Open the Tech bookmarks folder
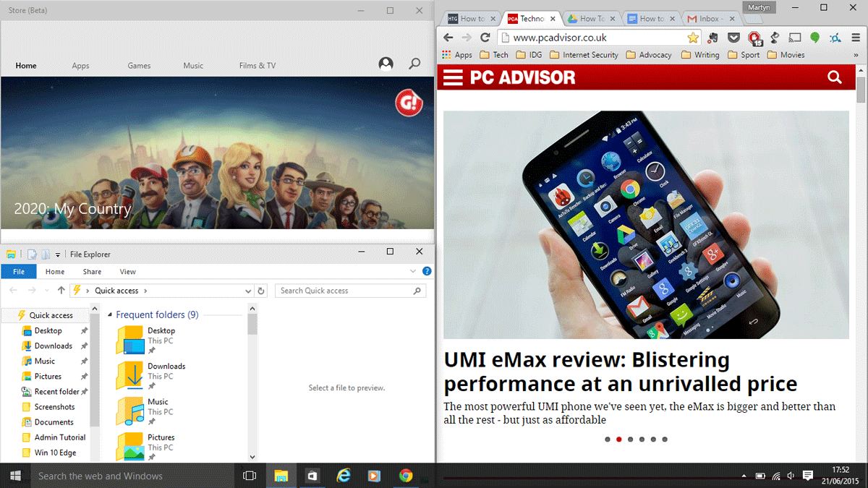868x488 pixels. pos(493,55)
